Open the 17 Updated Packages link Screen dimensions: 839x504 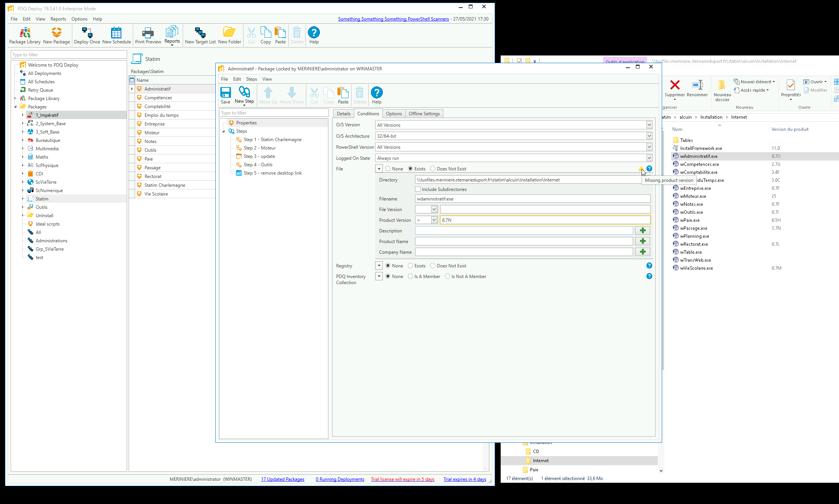[x=282, y=479]
